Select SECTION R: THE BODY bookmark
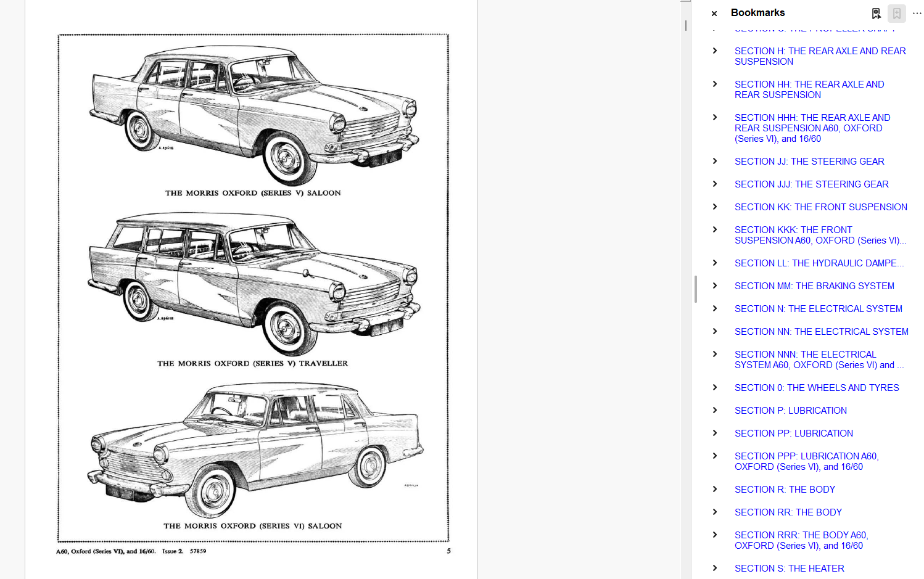Image resolution: width=924 pixels, height=579 pixels. 785,490
